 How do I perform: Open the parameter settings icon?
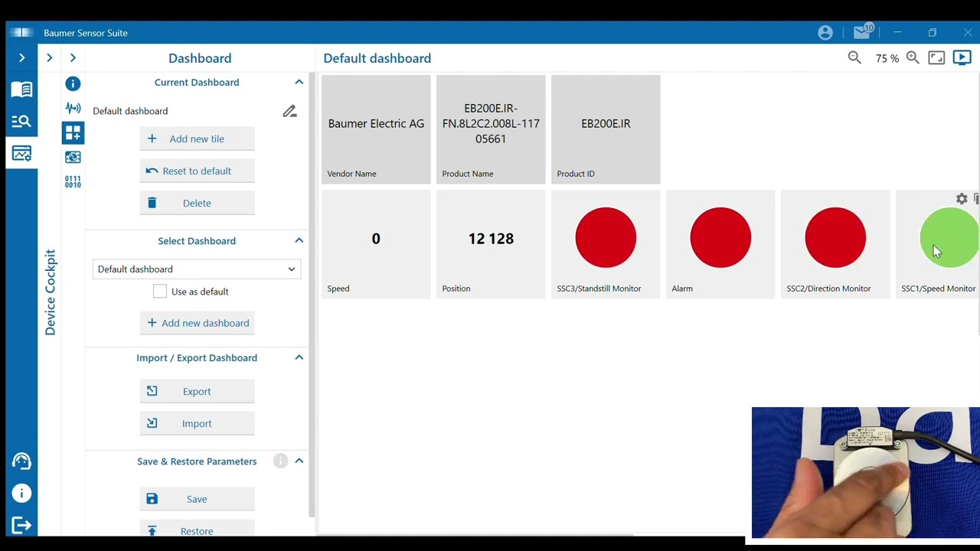(x=73, y=157)
